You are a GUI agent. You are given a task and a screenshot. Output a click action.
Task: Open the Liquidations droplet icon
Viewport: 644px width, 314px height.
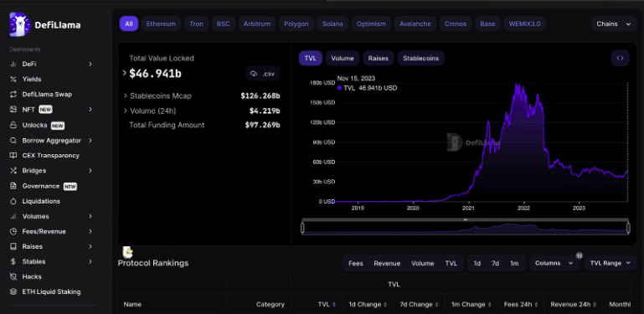tap(13, 201)
